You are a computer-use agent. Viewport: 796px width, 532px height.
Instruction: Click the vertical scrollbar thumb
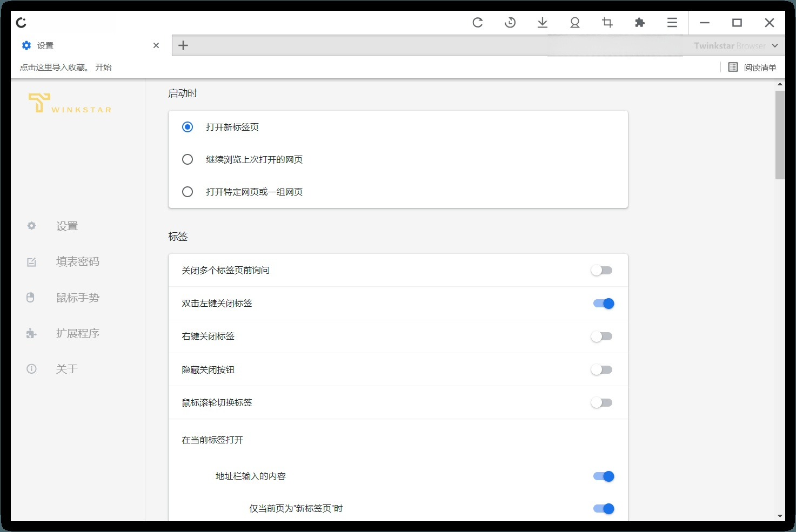[780, 135]
